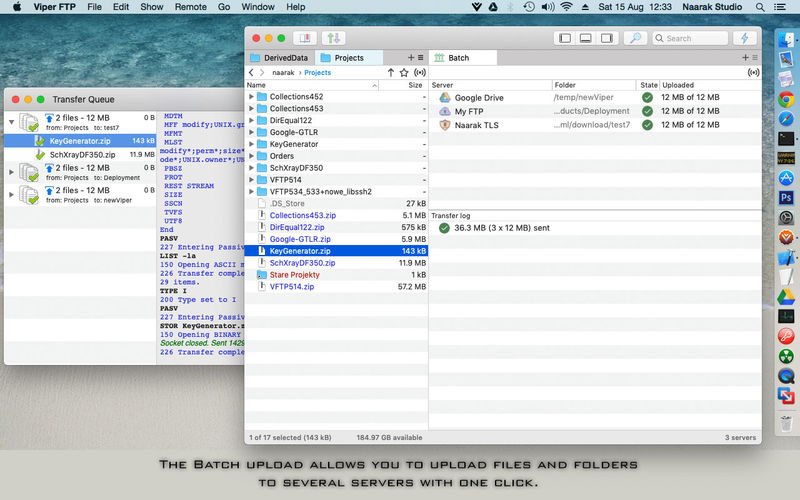800x500 pixels.
Task: Click the bookmarks icon in the toolbar
Action: coord(304,38)
